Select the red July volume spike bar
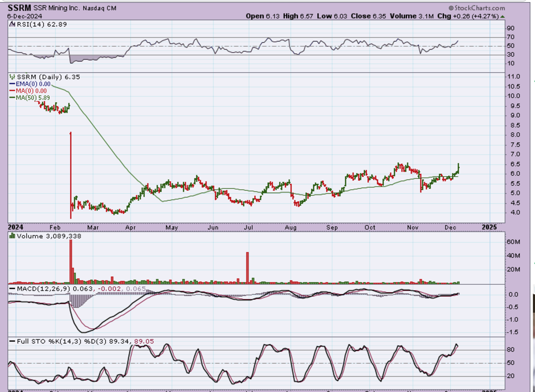Image resolution: width=535 pixels, height=392 pixels. tap(247, 268)
